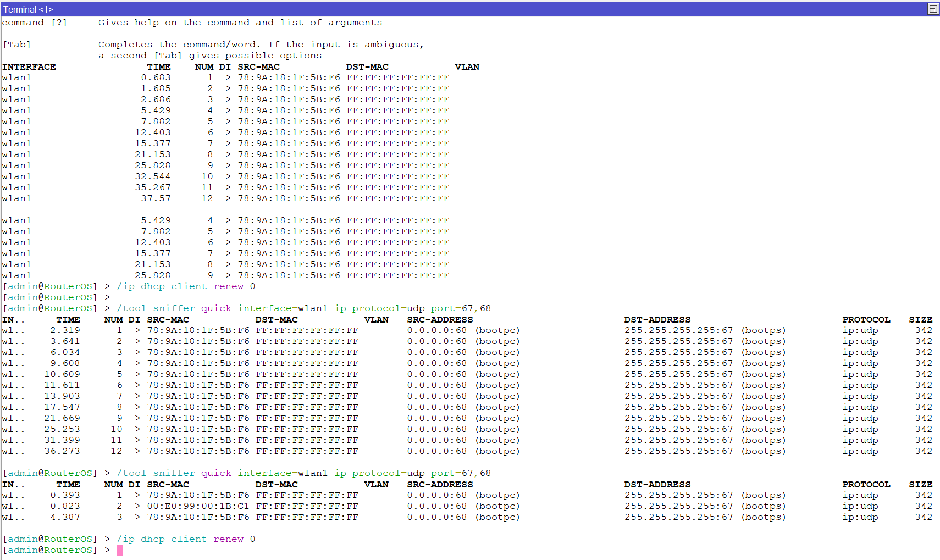Click the first SIZE column header

921,319
